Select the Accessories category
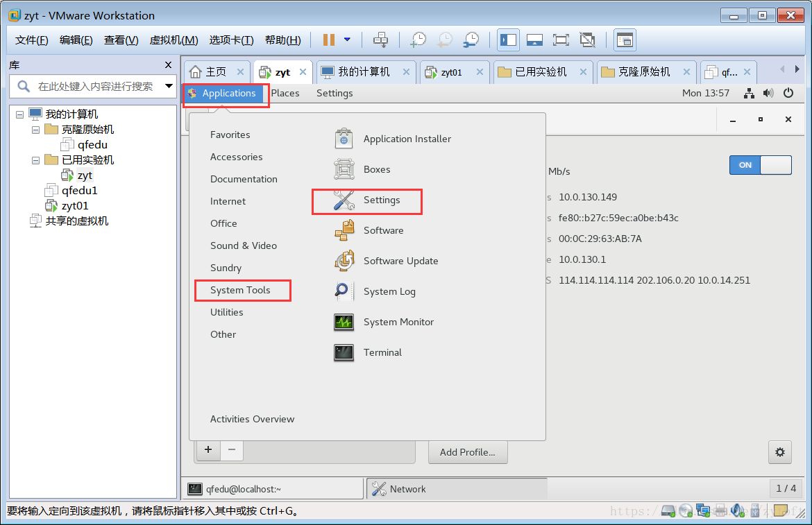This screenshot has width=812, height=525. 236,157
